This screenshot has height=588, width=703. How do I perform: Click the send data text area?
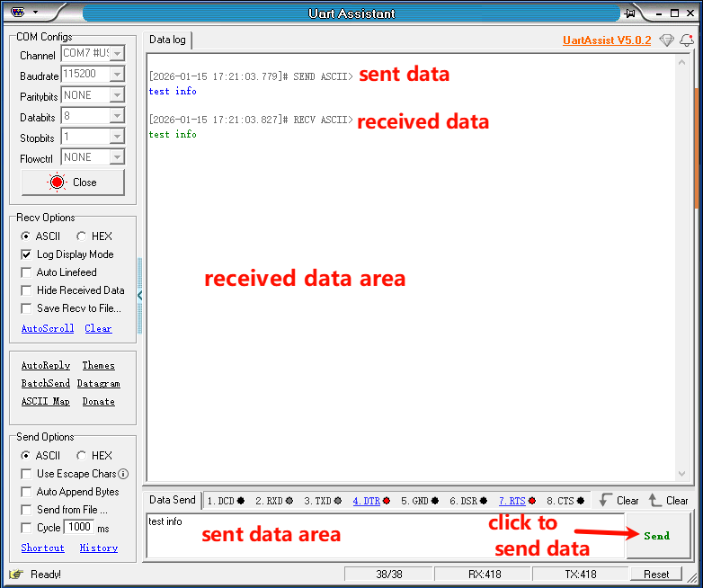point(385,536)
